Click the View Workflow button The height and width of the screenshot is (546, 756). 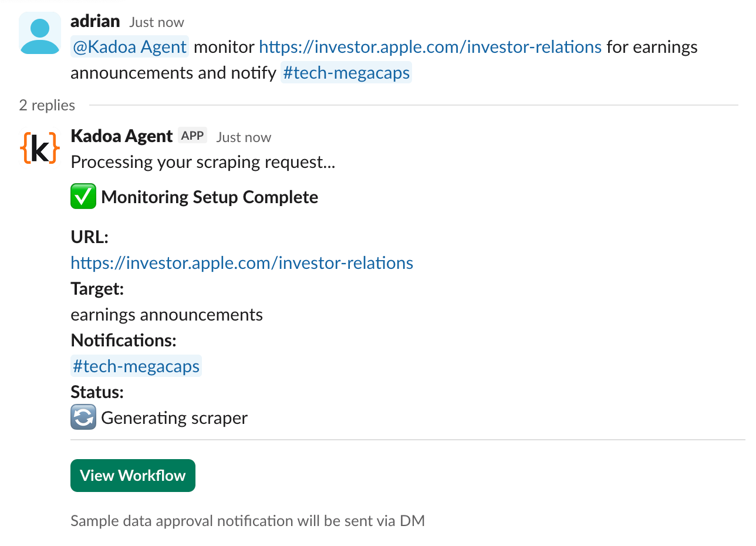133,476
